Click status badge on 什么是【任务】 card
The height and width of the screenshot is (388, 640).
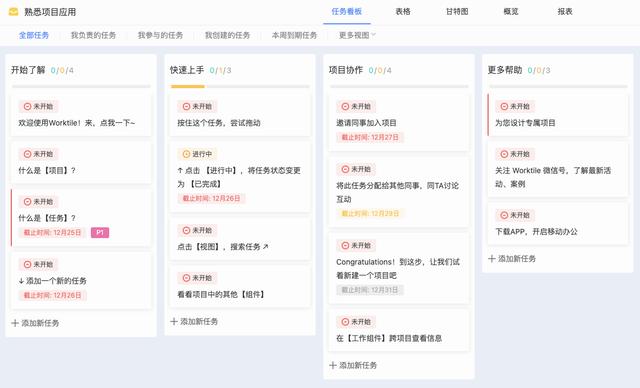[38, 202]
